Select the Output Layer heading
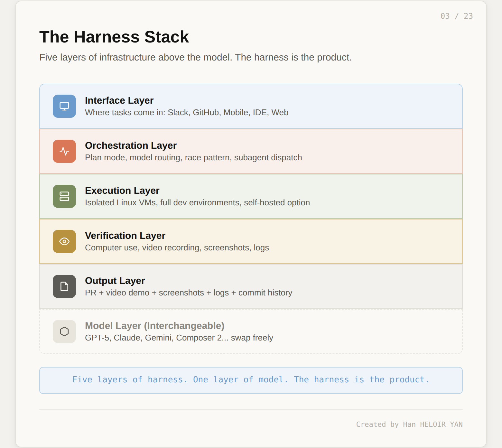Image resolution: width=502 pixels, height=448 pixels. pos(115,281)
